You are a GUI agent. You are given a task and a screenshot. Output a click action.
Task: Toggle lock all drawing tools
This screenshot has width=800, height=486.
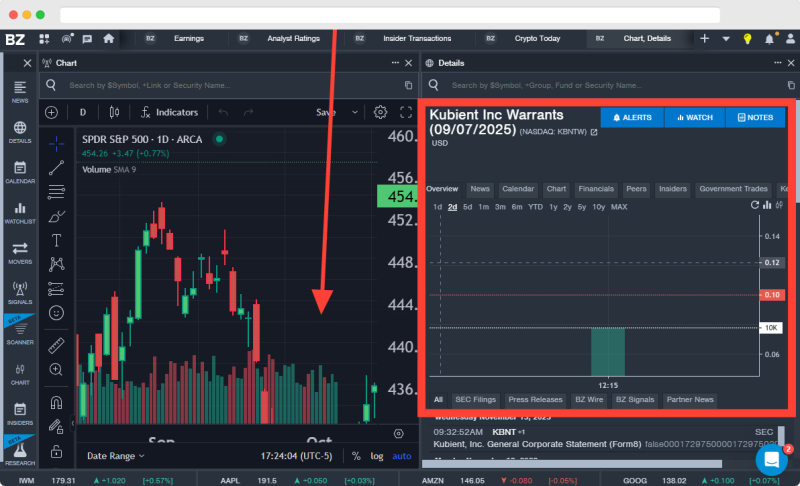point(56,451)
